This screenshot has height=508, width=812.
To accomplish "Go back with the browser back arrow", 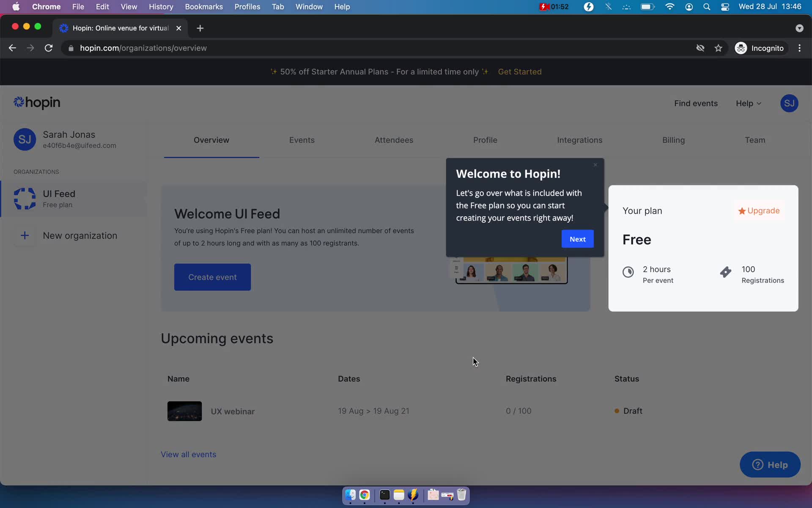I will (12, 48).
